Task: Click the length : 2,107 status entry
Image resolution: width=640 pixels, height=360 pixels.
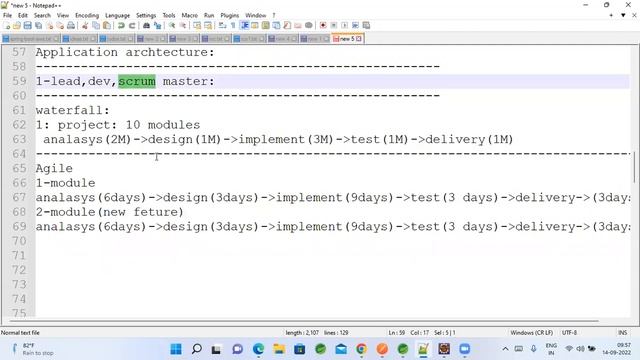Action: point(302,333)
